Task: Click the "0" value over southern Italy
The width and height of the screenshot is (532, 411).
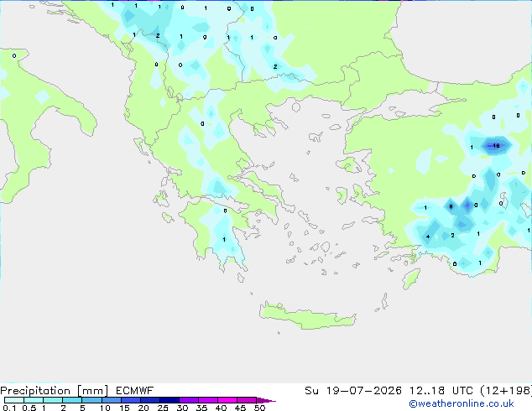Action: (x=14, y=55)
